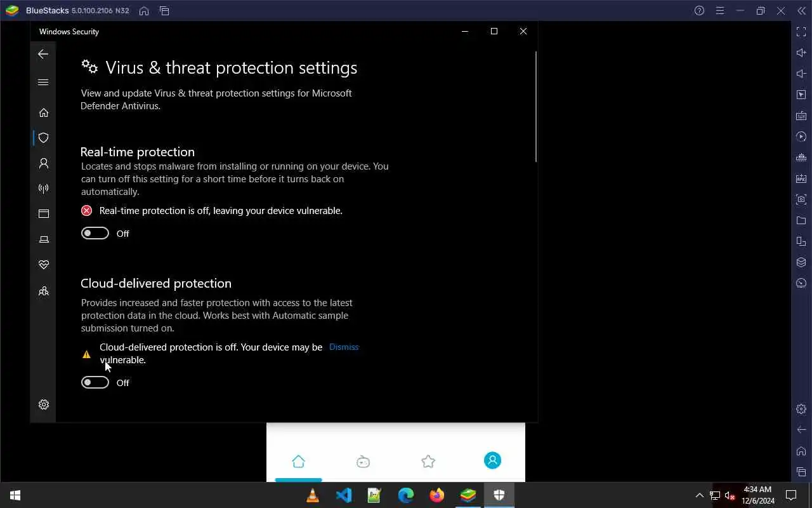Turn on Real-time protection toggle

(x=95, y=233)
